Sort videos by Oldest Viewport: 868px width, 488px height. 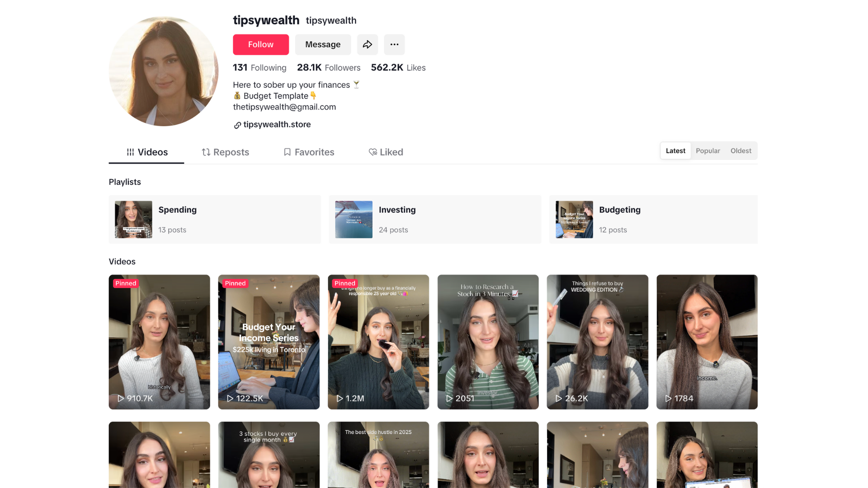pyautogui.click(x=741, y=151)
